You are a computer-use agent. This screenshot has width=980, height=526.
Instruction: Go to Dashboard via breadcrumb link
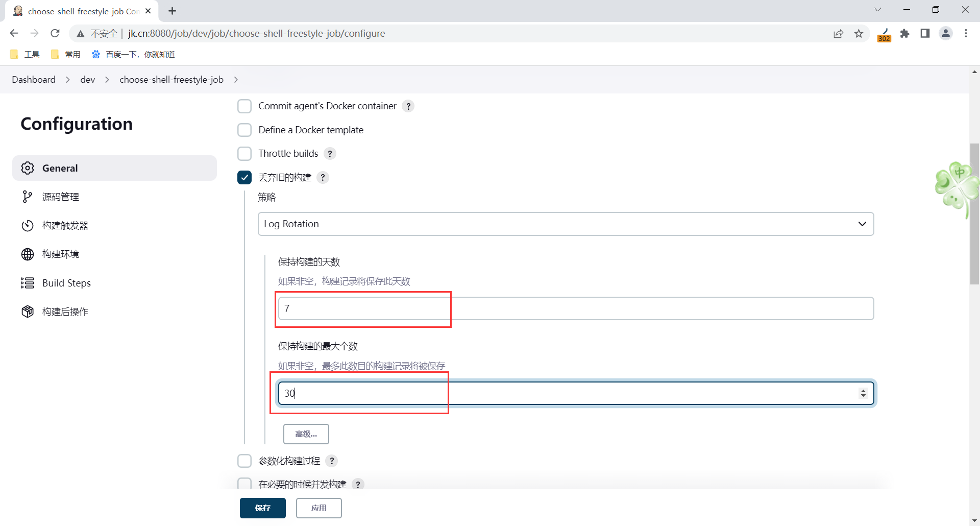34,80
